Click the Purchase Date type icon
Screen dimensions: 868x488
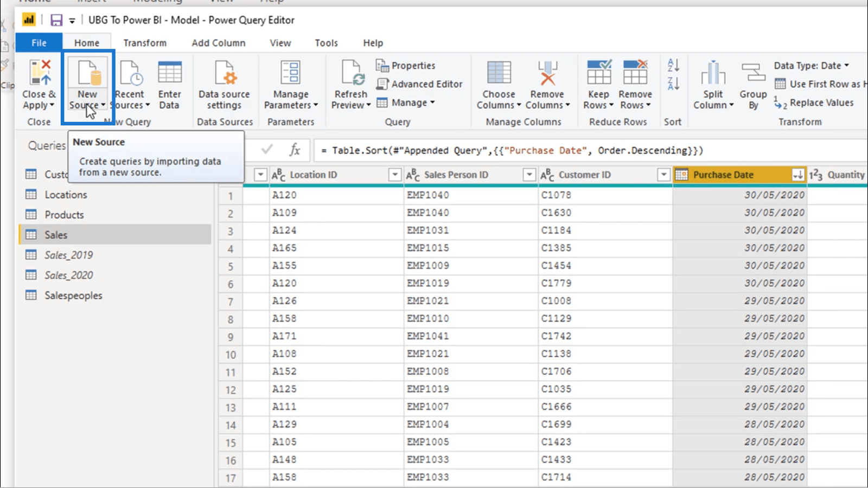(x=681, y=175)
